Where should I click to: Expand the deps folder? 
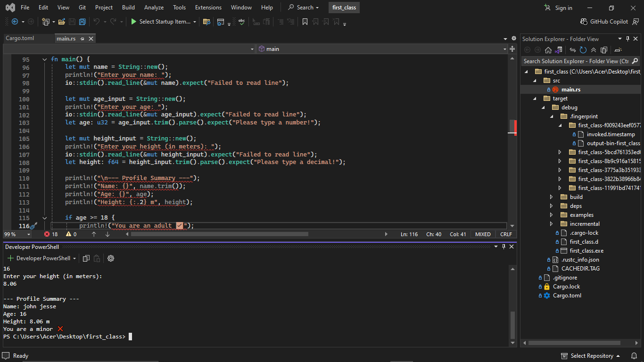[x=552, y=206]
